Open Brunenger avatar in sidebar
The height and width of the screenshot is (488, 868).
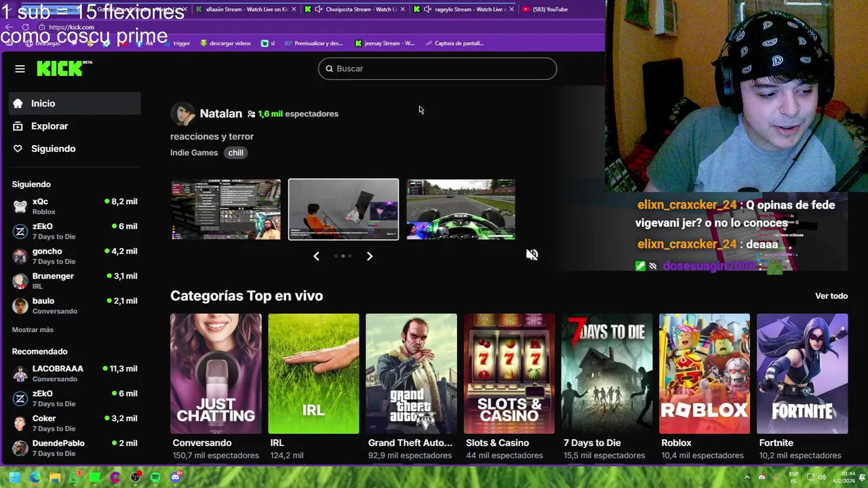pos(20,281)
